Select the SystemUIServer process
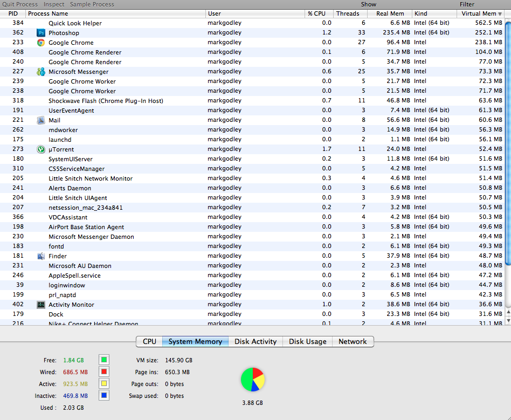 click(x=252, y=159)
